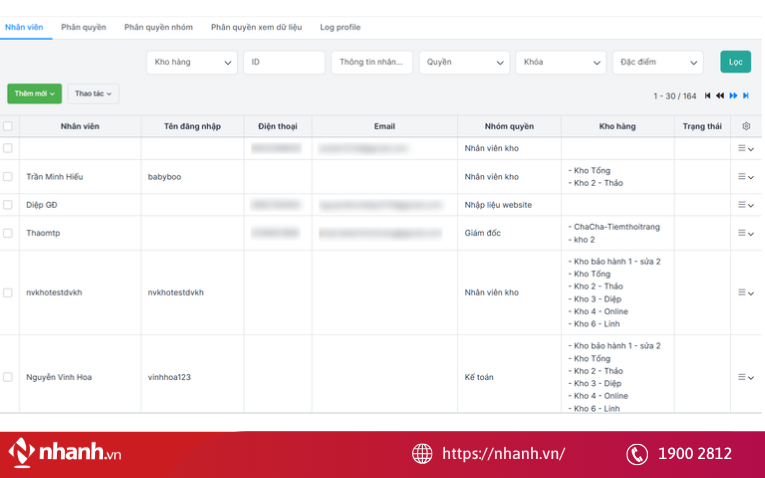This screenshot has width=765, height=478.
Task: Open the Thao tác dropdown
Action: (x=93, y=94)
